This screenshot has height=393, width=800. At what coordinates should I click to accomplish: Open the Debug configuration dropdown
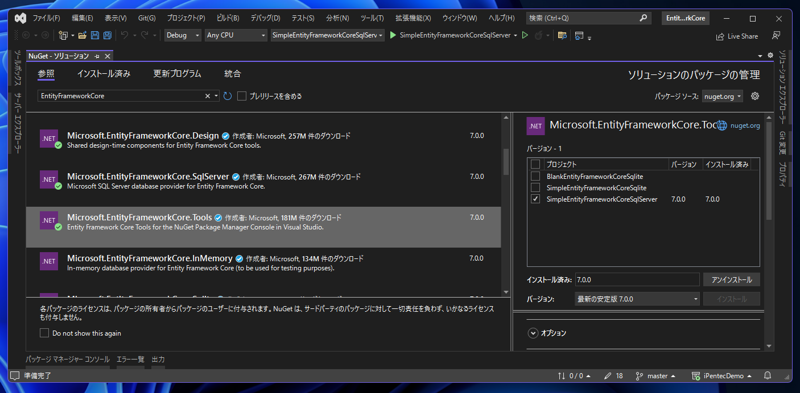coord(183,36)
